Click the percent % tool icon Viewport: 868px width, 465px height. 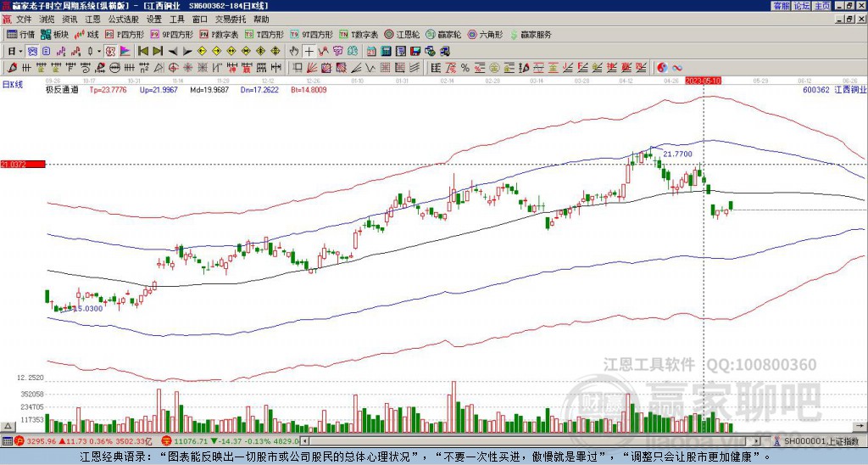click(x=465, y=68)
